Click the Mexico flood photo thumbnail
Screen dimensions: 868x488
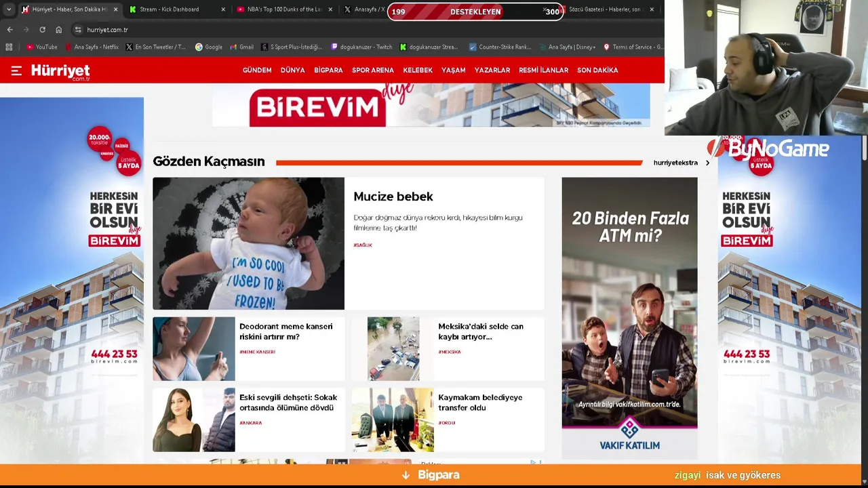[393, 349]
